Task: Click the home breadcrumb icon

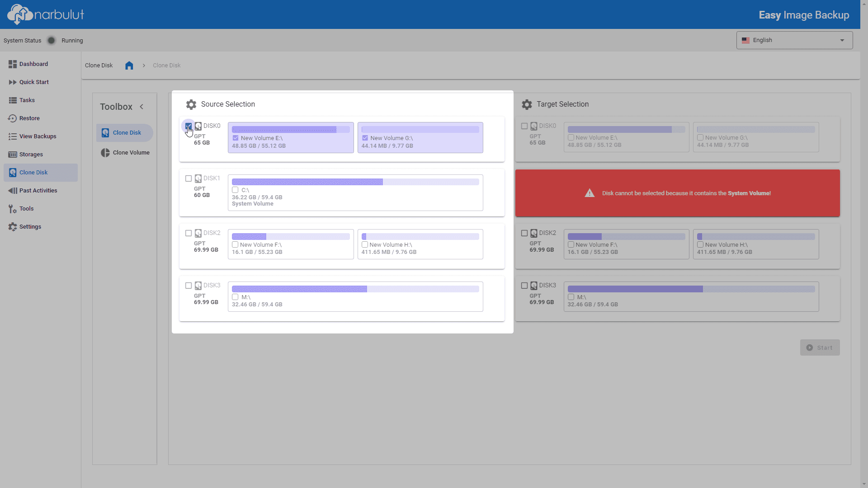Action: 129,66
